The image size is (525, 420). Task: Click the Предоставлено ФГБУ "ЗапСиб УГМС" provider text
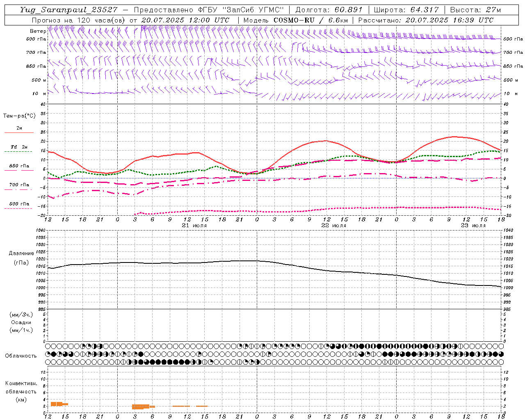209,10
